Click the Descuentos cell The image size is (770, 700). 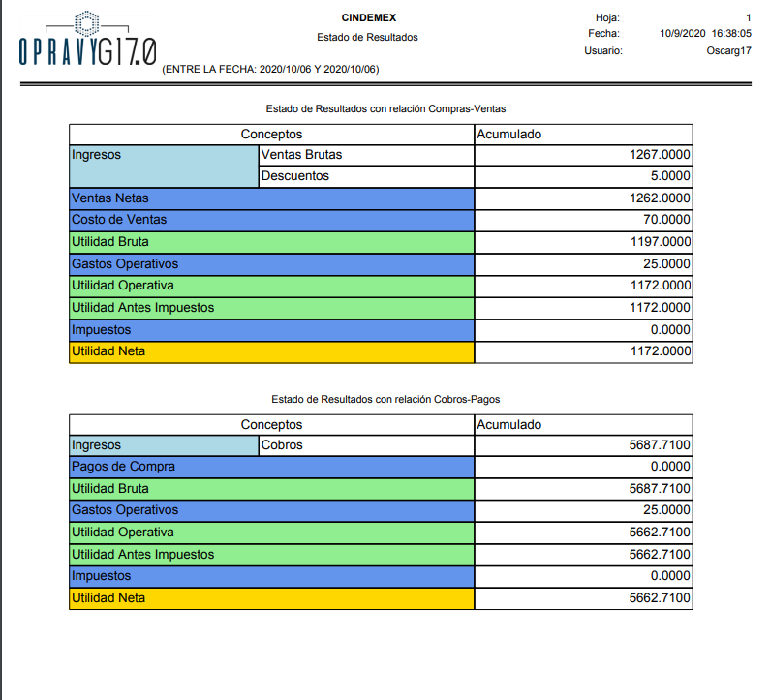(366, 177)
